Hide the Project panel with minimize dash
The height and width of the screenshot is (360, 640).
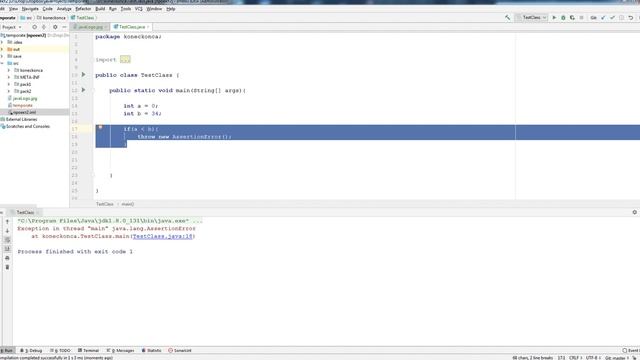64,27
